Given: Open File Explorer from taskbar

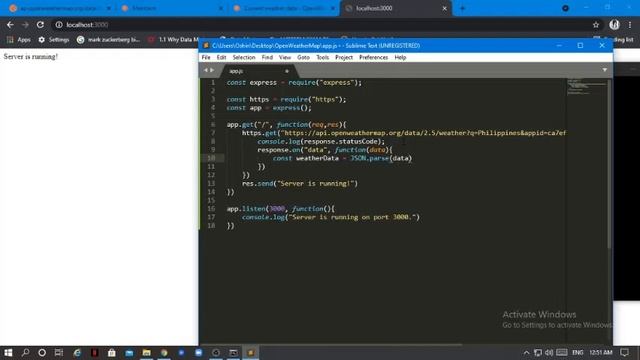Looking at the screenshot, I should [147, 352].
